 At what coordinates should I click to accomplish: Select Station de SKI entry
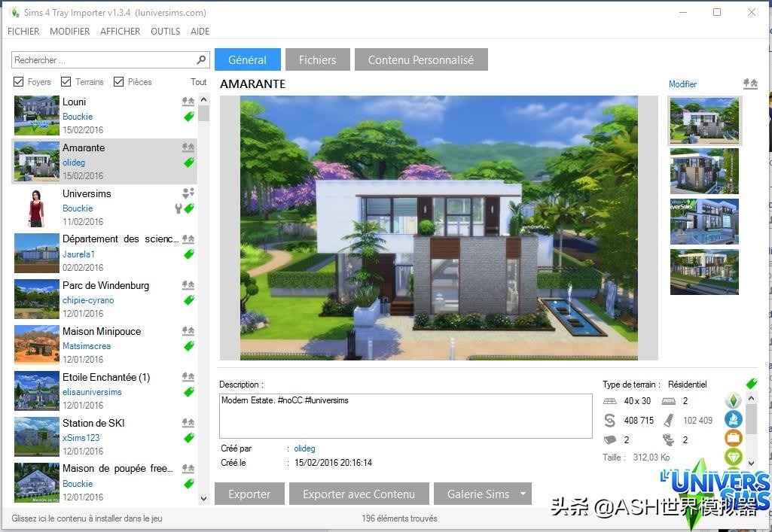[105, 436]
